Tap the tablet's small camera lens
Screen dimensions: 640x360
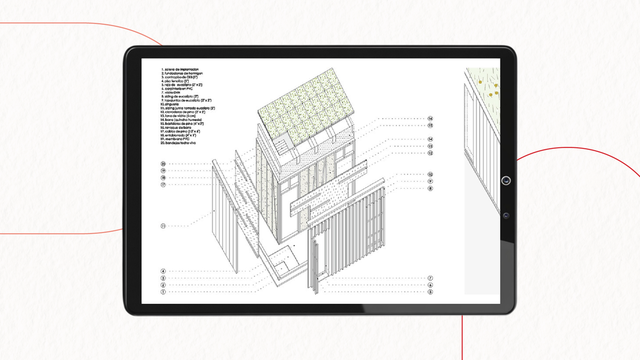506,216
